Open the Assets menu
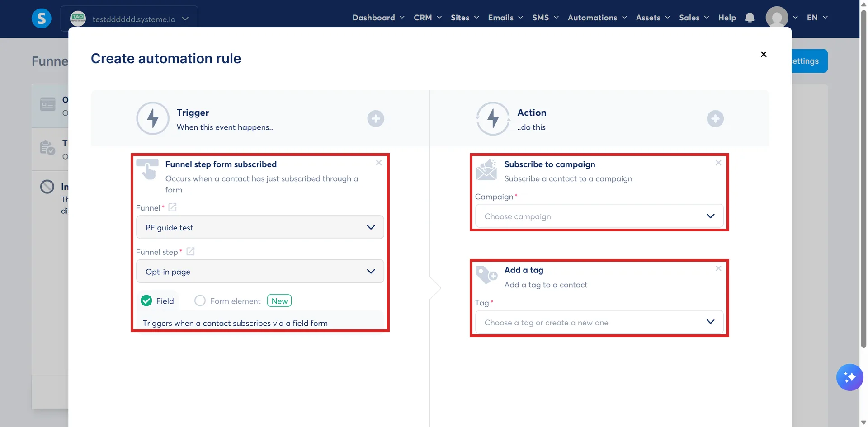868x427 pixels. 653,18
